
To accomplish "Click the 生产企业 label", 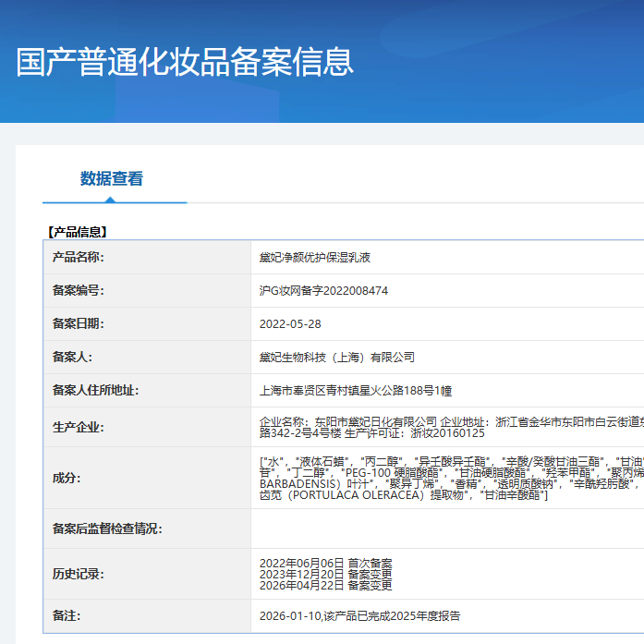I will (78, 427).
